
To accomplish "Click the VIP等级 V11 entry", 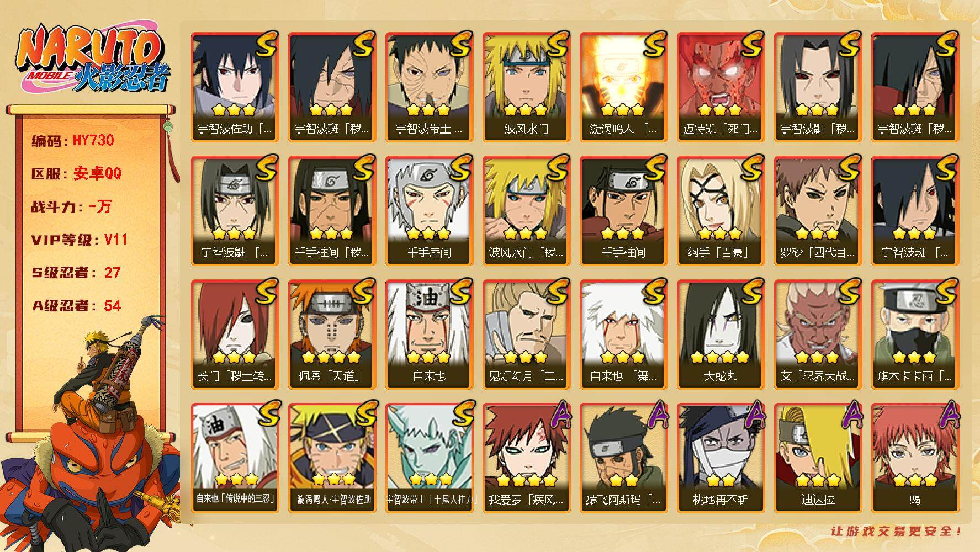I will click(x=80, y=240).
